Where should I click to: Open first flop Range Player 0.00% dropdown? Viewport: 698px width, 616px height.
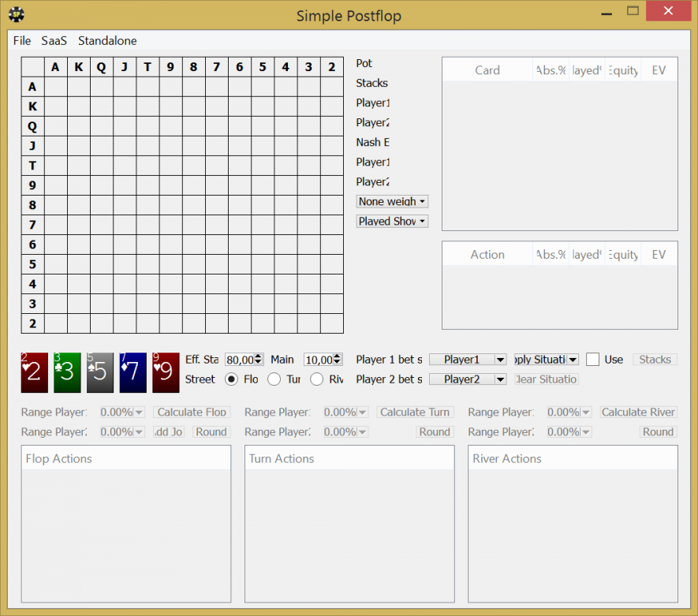[122, 413]
